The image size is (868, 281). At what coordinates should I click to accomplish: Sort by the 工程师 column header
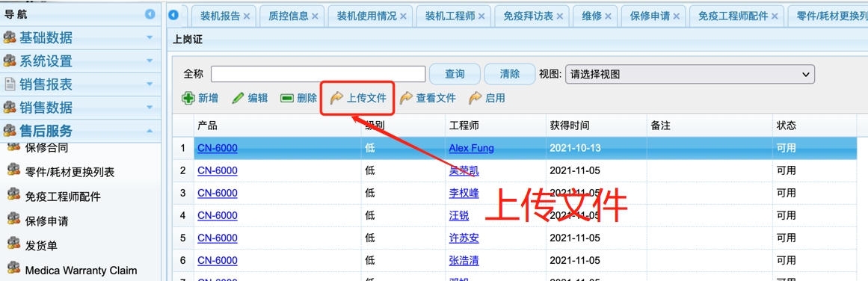click(496, 126)
